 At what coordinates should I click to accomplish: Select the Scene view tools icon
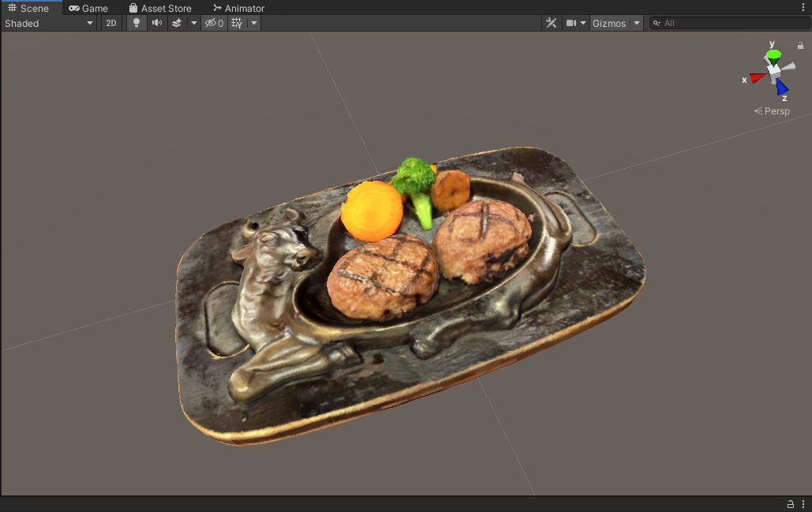click(x=551, y=23)
